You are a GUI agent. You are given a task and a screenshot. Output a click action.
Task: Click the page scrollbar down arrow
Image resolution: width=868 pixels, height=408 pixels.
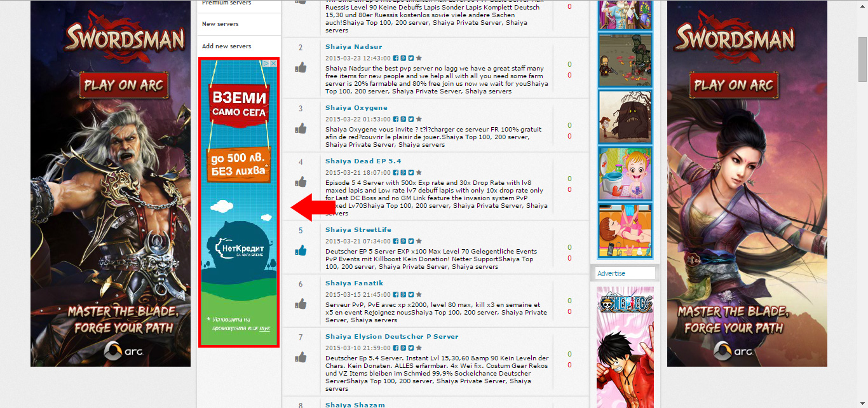(x=862, y=403)
